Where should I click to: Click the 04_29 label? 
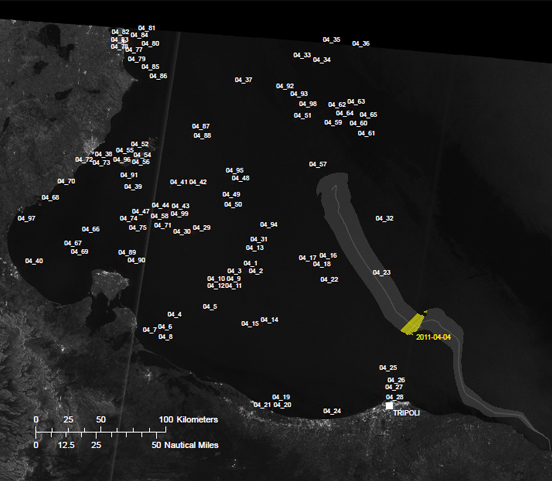[x=201, y=228]
